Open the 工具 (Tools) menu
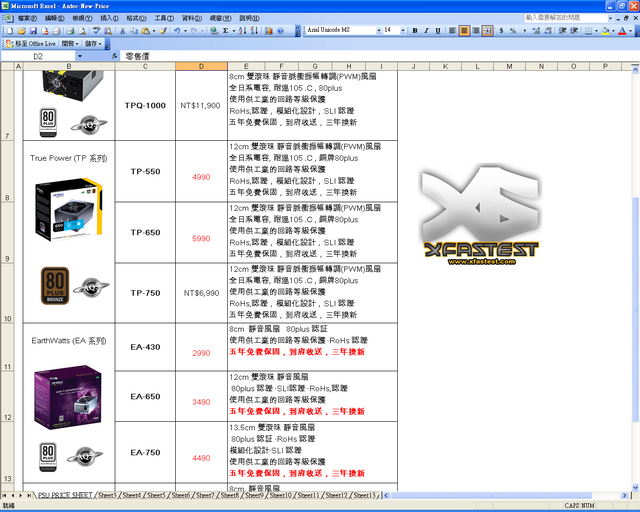 click(164, 18)
